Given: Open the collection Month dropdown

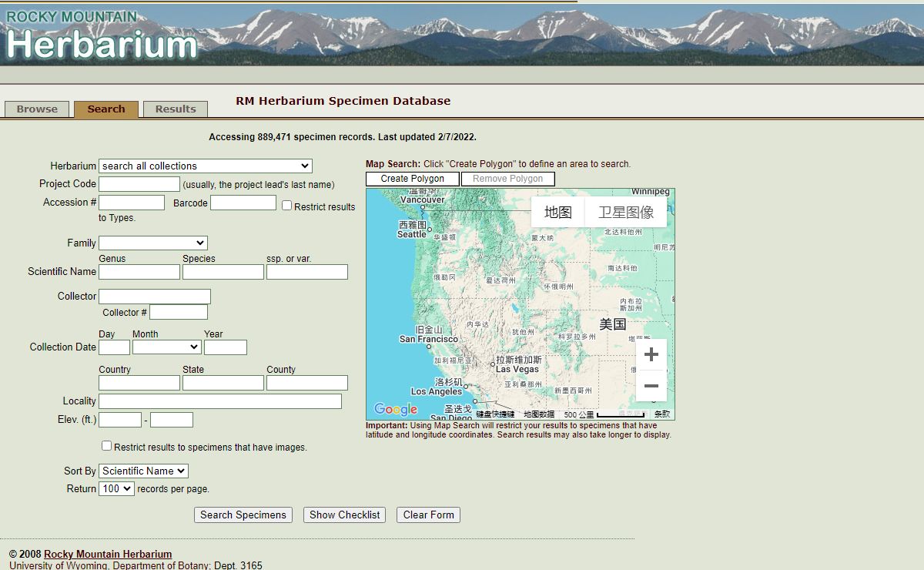Looking at the screenshot, I should pos(166,347).
